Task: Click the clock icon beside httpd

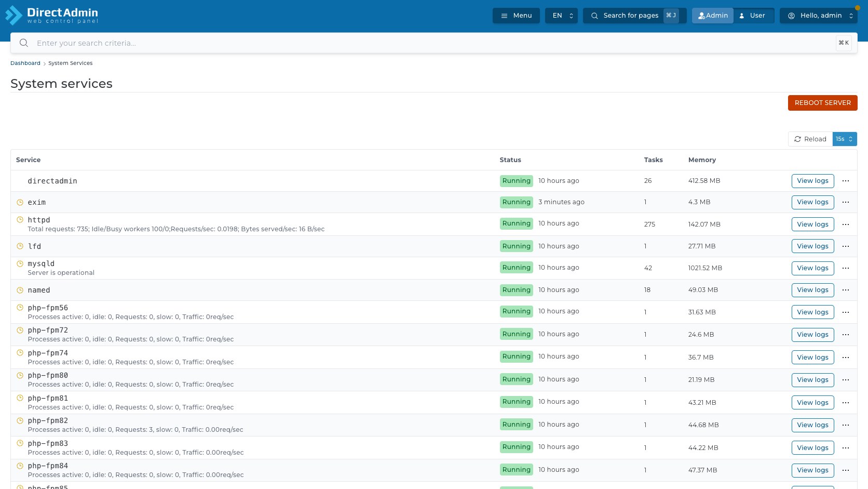Action: (20, 220)
